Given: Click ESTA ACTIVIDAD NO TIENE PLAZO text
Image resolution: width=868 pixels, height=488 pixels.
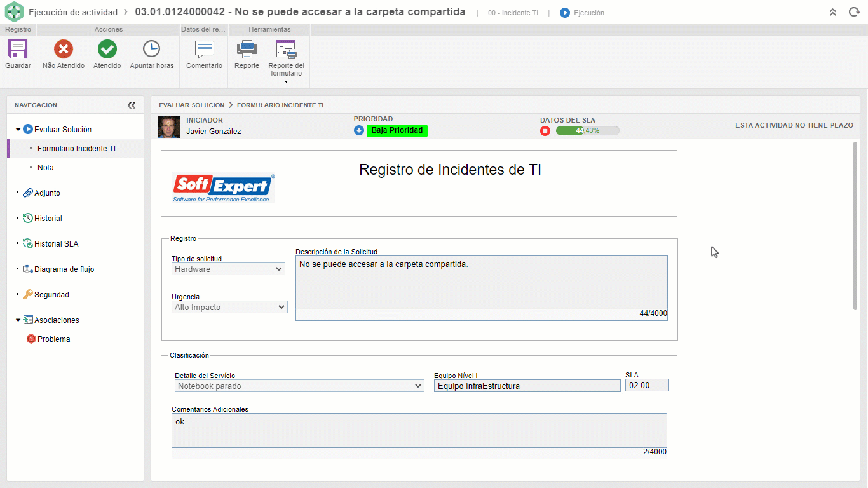Looking at the screenshot, I should pyautogui.click(x=794, y=125).
